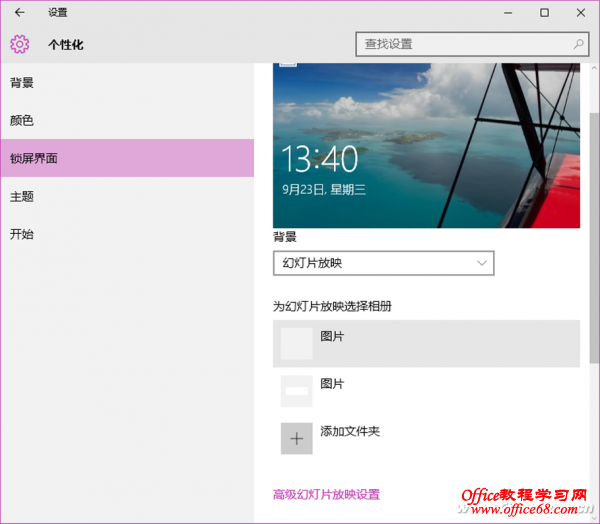Viewport: 600px width, 524px height.
Task: Switch to the 颜色 section
Action: pyautogui.click(x=22, y=120)
